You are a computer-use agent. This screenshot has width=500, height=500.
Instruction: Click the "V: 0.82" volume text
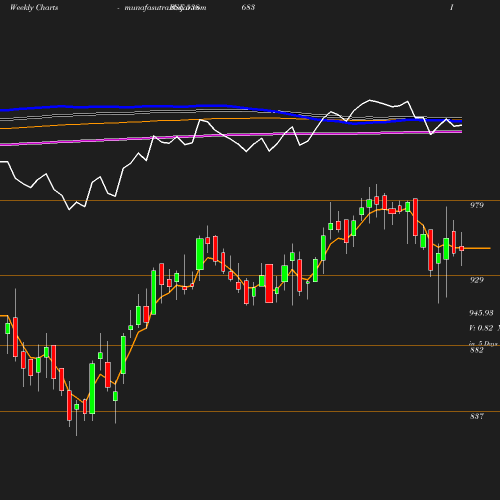coord(481,328)
